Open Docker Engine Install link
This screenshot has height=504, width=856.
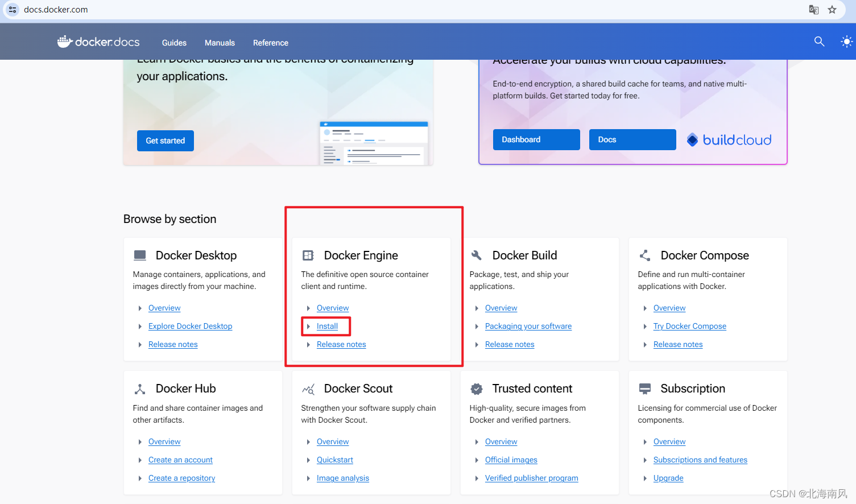coord(327,326)
